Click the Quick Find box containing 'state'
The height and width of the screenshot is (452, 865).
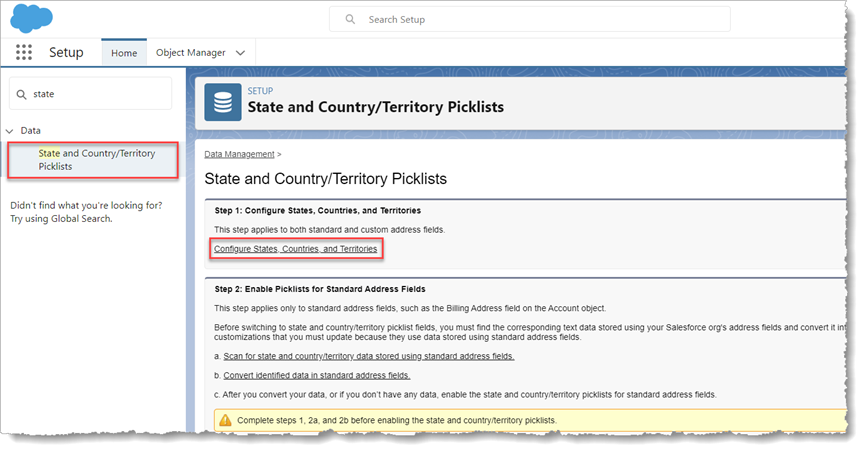90,94
